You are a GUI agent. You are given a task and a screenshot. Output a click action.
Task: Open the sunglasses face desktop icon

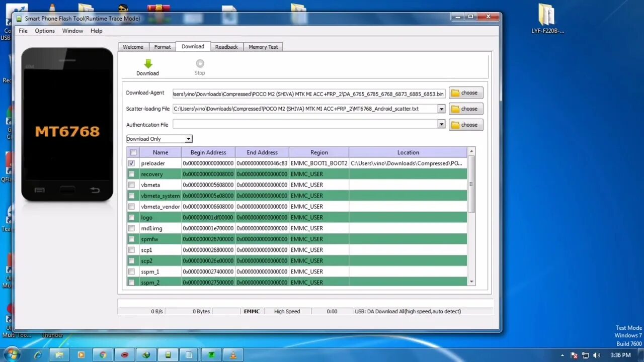pos(123,8)
